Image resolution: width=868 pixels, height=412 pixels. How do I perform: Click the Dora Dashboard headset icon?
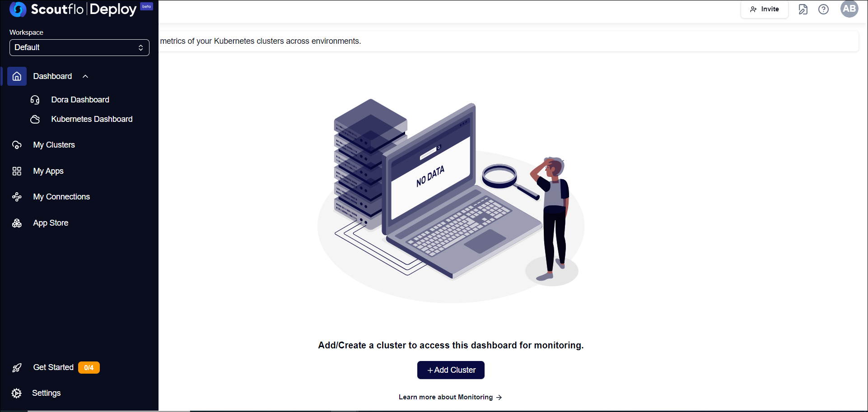[x=35, y=100]
